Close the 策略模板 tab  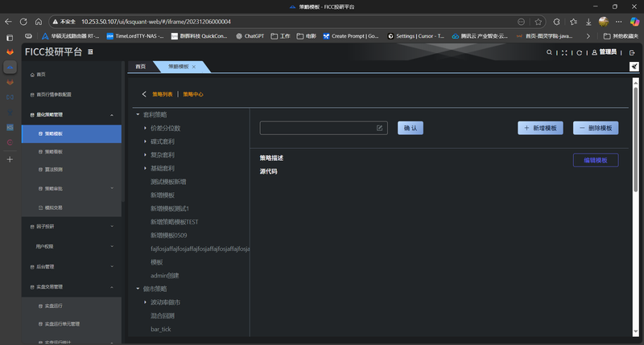194,67
